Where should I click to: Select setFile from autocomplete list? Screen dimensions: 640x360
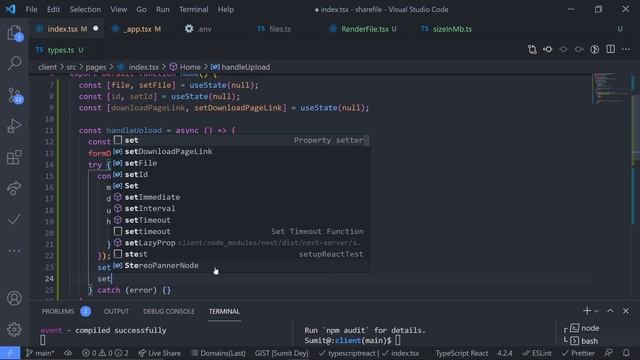tap(241, 163)
